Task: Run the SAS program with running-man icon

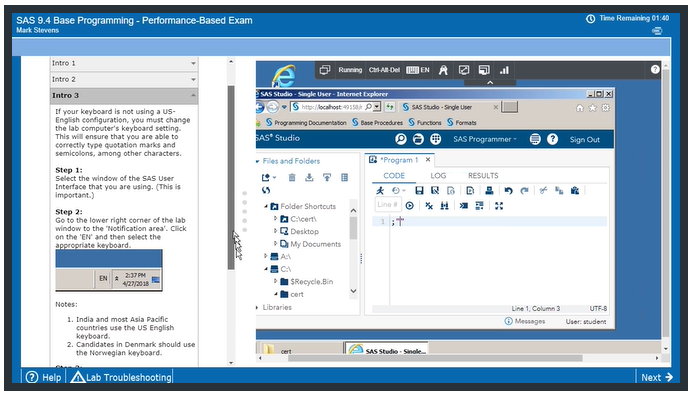Action: 380,190
